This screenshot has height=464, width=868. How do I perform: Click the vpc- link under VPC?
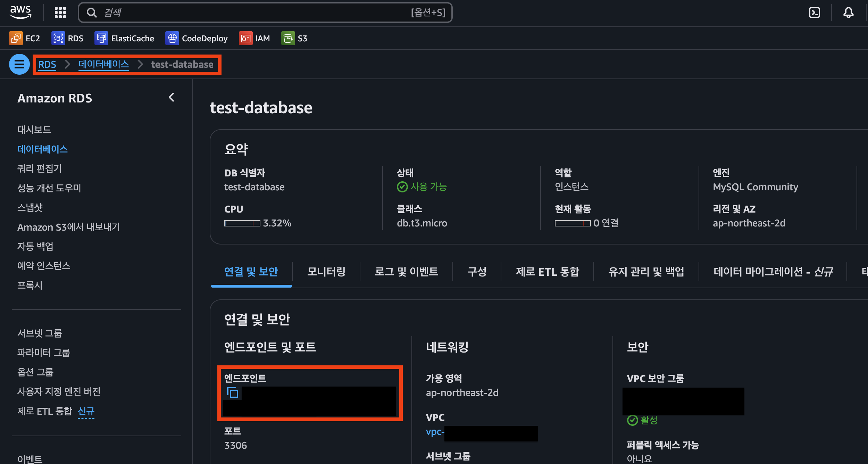click(x=435, y=432)
